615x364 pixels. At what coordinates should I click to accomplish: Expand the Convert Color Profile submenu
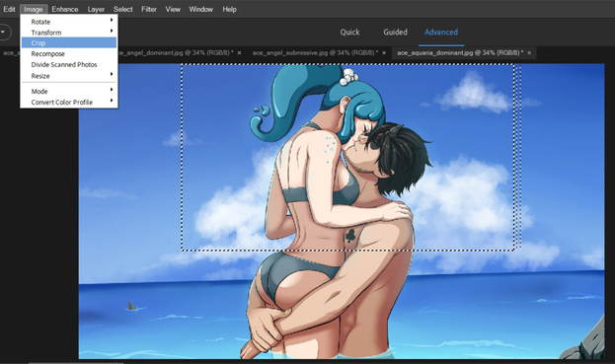pos(69,102)
